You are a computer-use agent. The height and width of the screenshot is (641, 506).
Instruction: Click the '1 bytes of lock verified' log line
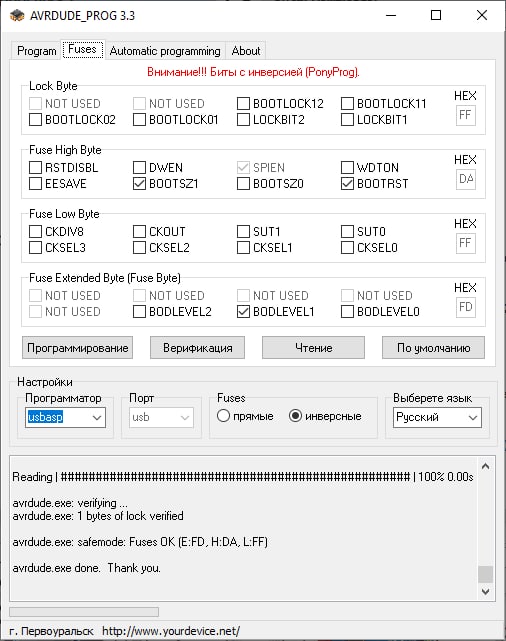98,516
